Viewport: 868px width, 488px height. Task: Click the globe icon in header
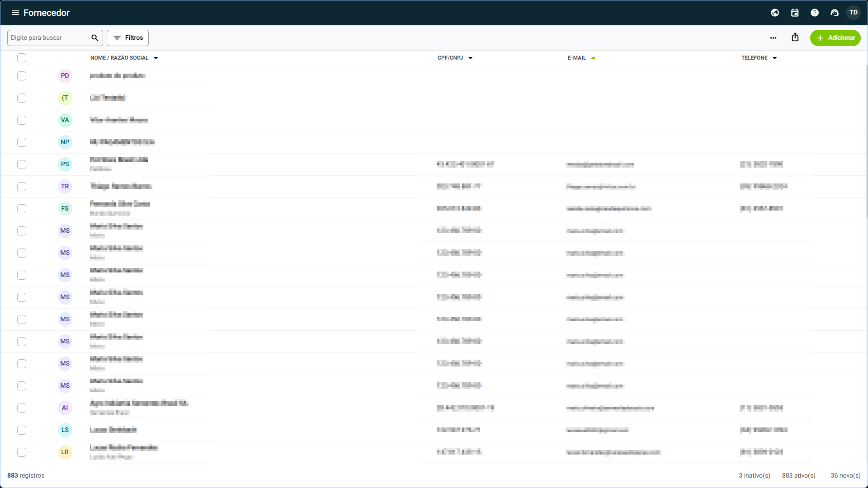tap(775, 13)
